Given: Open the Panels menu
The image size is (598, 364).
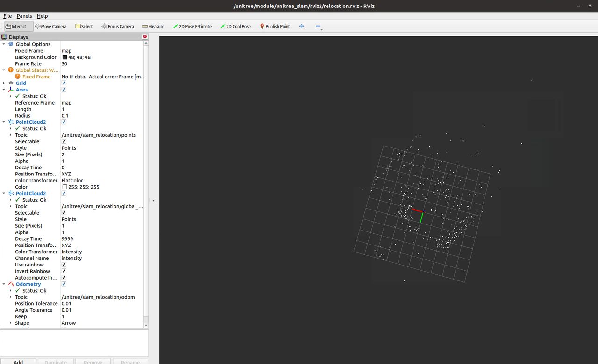Looking at the screenshot, I should 24,16.
